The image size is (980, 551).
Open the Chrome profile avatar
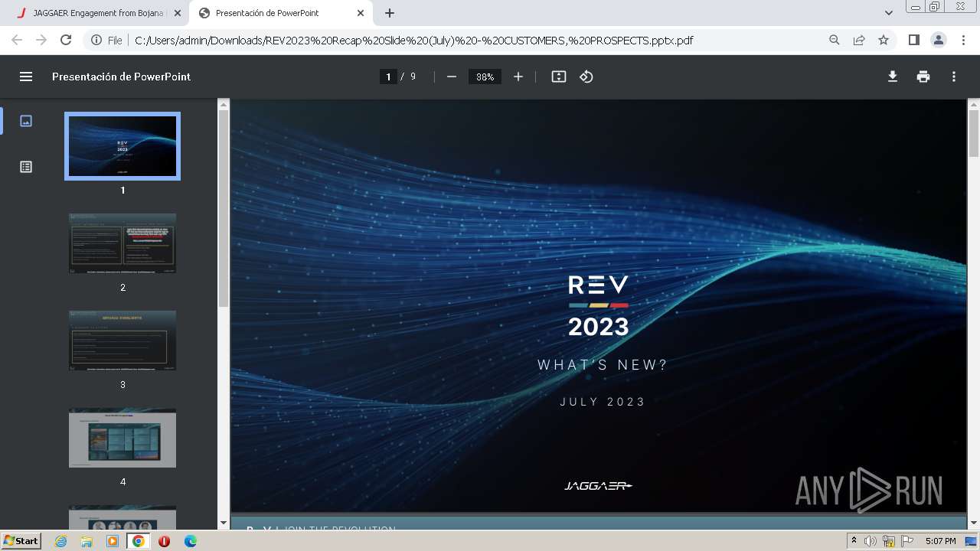tap(938, 40)
